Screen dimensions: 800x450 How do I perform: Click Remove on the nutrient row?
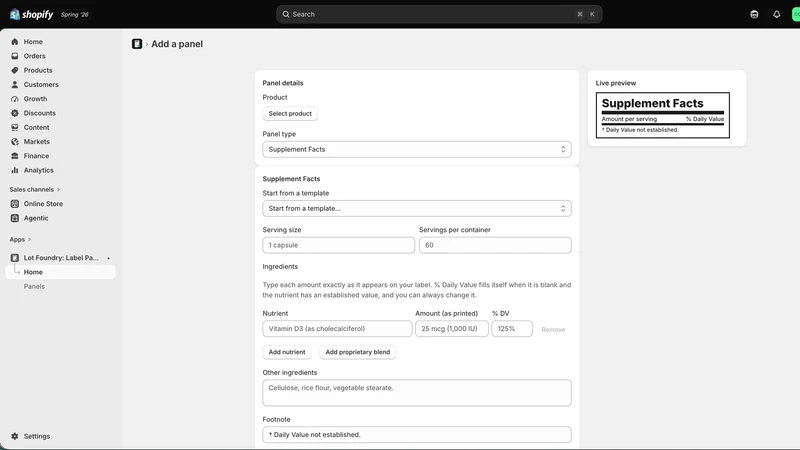point(553,330)
